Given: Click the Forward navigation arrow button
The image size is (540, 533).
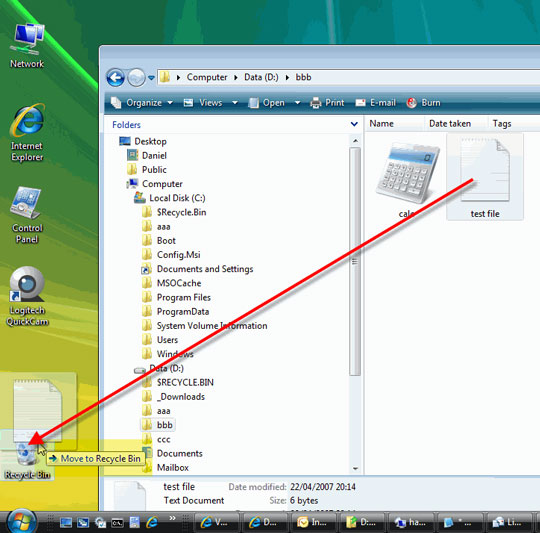Looking at the screenshot, I should [136, 77].
